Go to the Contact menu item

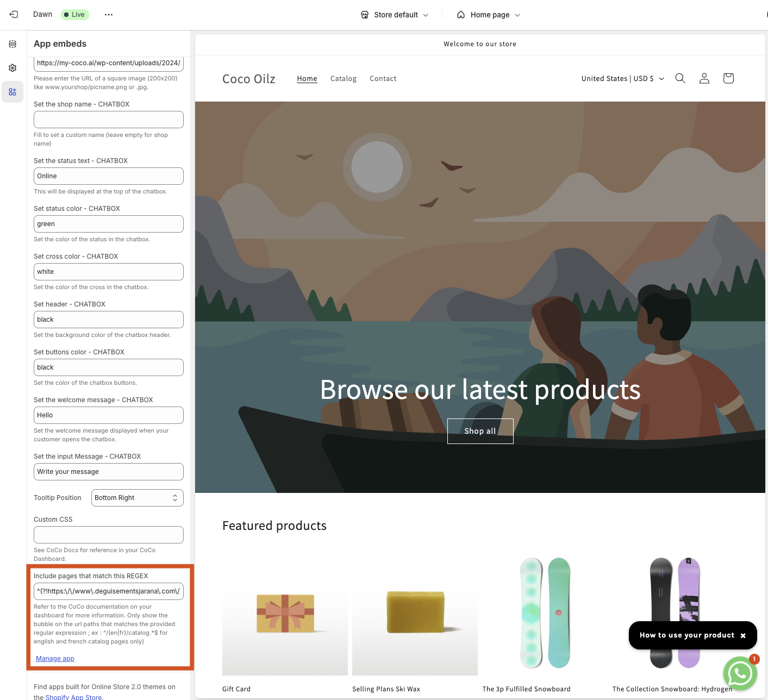coord(383,78)
